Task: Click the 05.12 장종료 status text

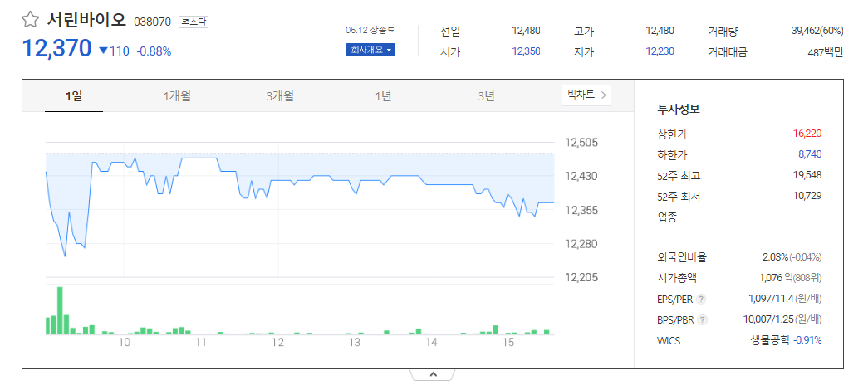Action: 370,30
